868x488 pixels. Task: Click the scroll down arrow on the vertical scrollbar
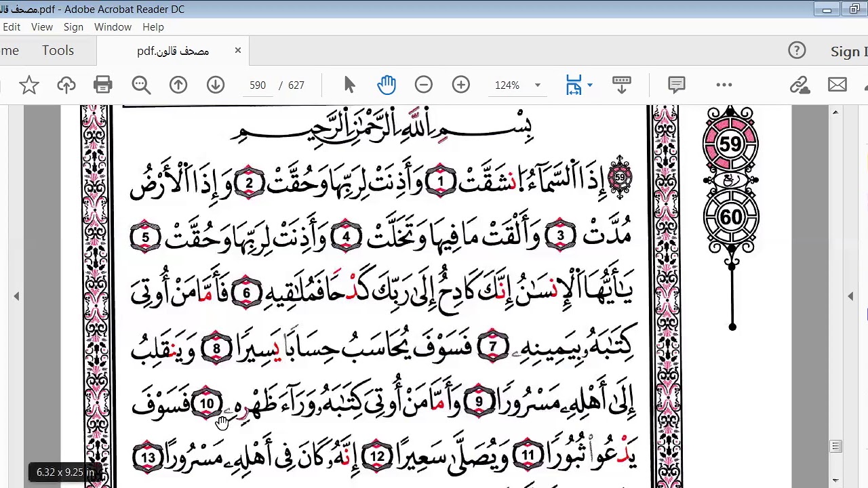point(835,481)
